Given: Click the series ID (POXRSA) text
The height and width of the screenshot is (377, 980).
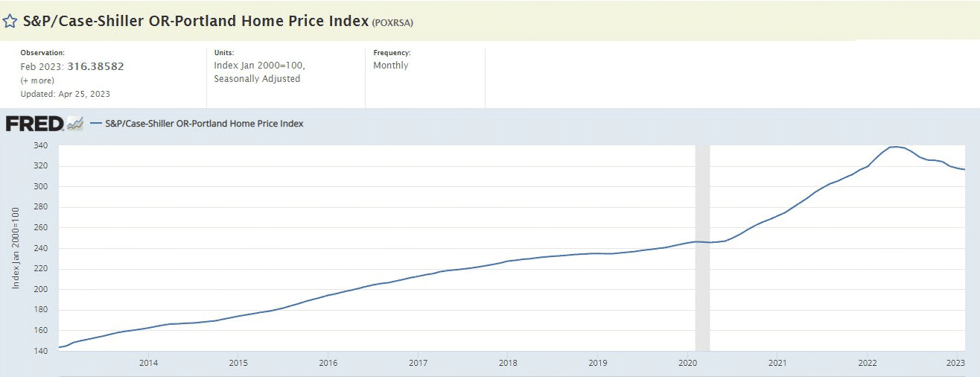Looking at the screenshot, I should 392,22.
